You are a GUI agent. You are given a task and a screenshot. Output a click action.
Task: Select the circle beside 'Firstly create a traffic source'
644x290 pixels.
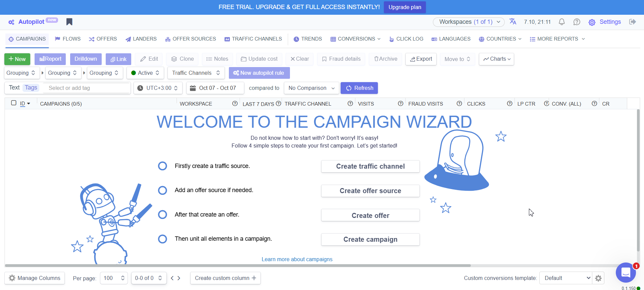162,166
